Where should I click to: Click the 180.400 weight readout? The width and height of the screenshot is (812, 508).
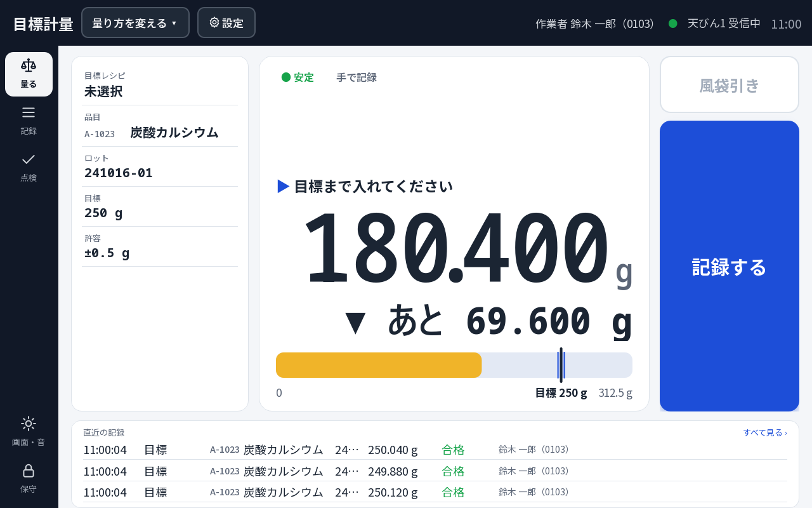coord(455,249)
